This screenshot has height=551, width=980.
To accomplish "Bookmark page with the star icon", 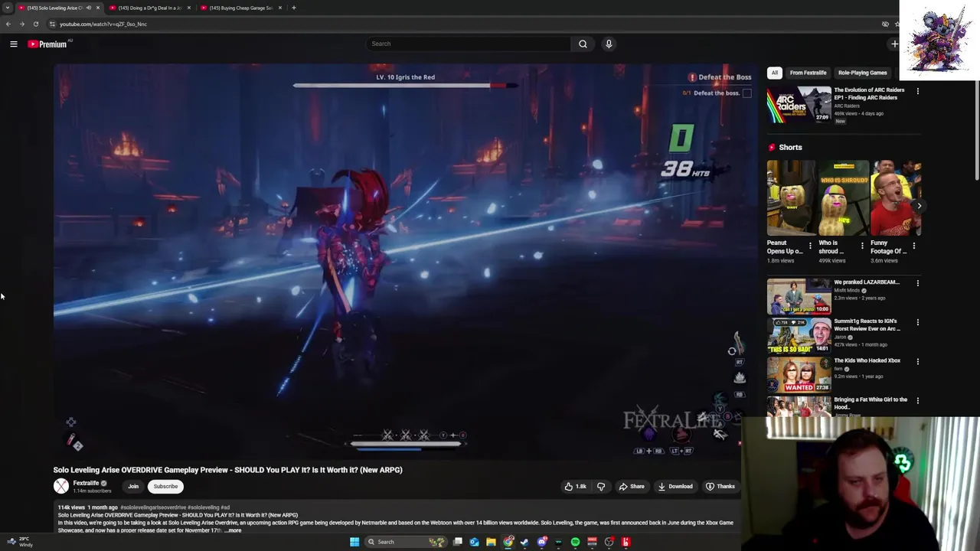I will click(x=897, y=24).
